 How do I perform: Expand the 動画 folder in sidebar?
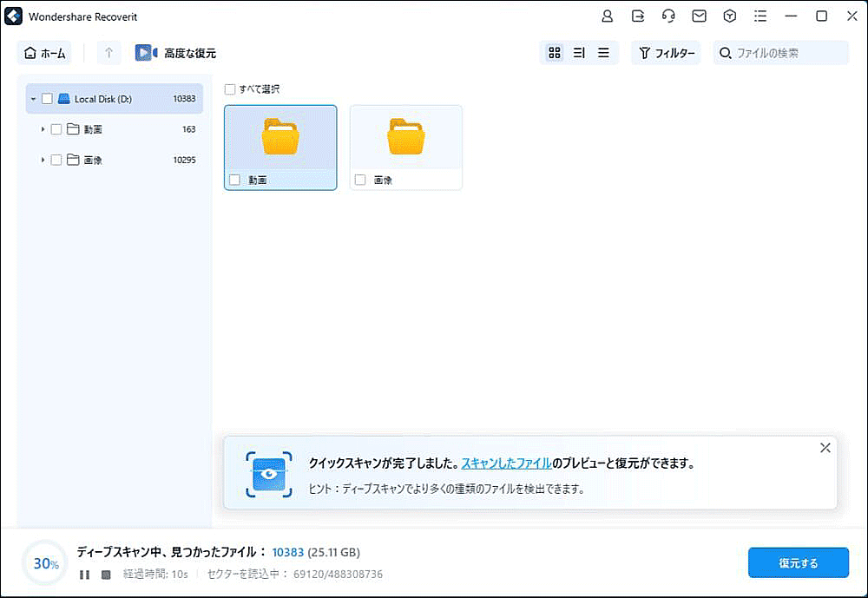[42, 128]
